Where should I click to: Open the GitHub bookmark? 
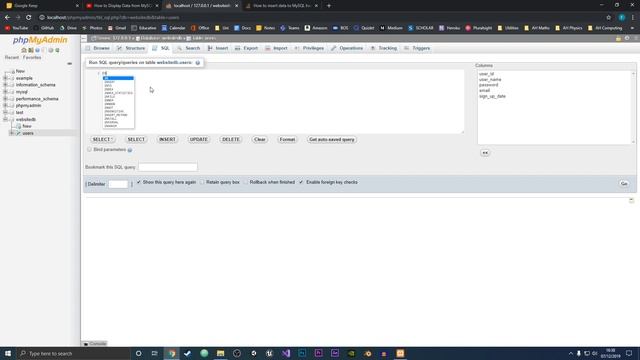(44, 28)
